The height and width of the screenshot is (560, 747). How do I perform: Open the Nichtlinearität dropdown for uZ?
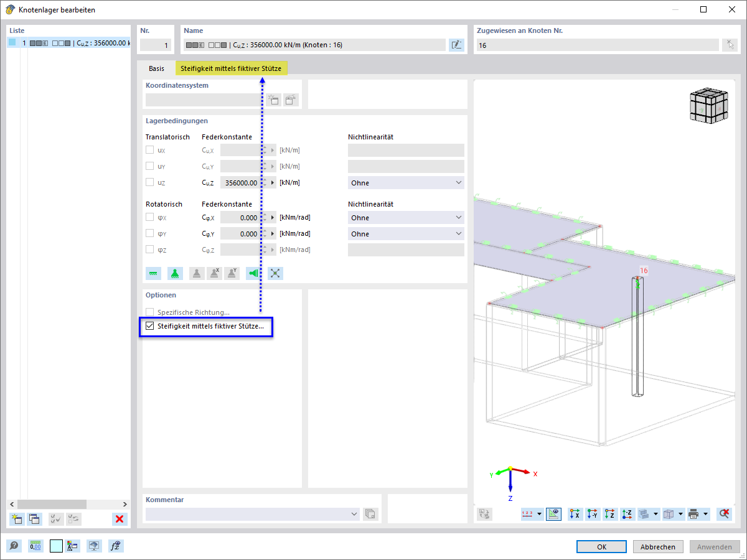coord(406,183)
